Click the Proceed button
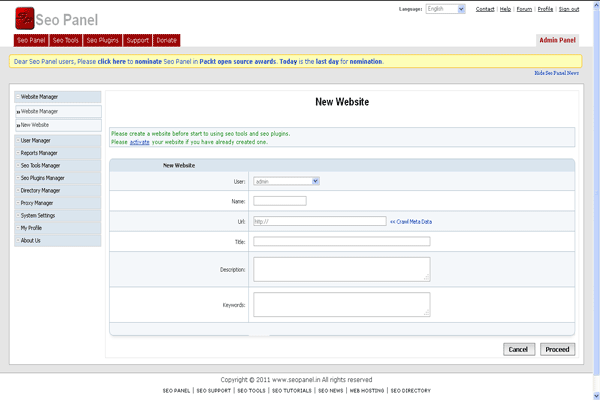The image size is (600, 400). click(x=557, y=349)
